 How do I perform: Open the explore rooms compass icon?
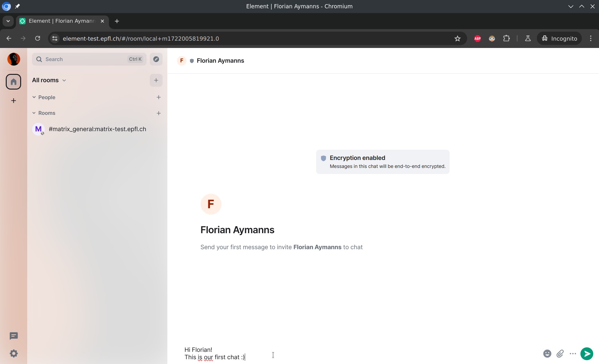(x=156, y=59)
